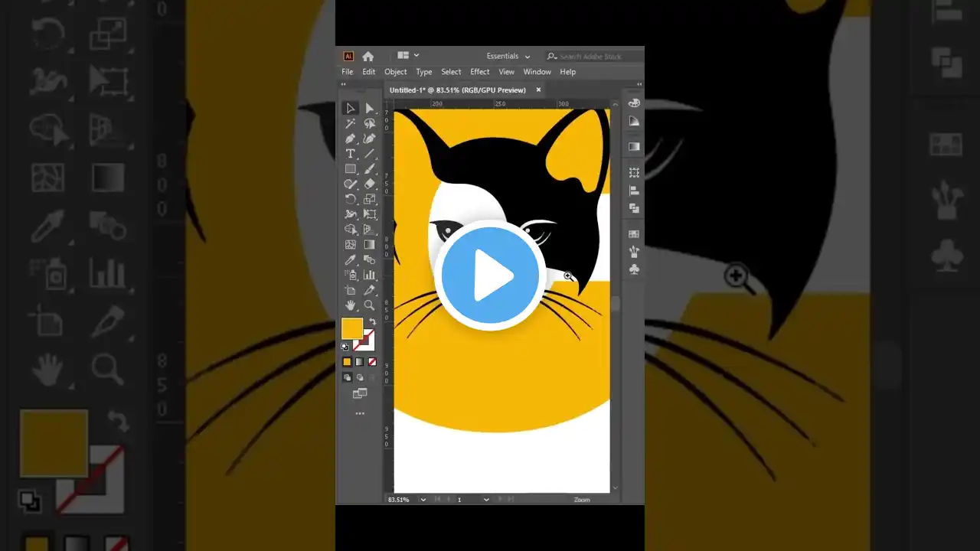Play the video with blue play button
This screenshot has height=551, width=980.
coord(490,275)
